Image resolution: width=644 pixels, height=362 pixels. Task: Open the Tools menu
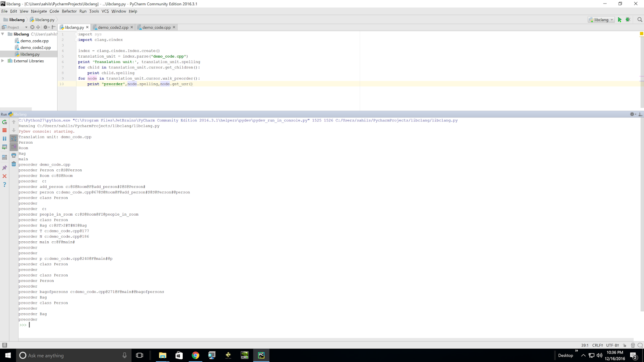point(94,11)
